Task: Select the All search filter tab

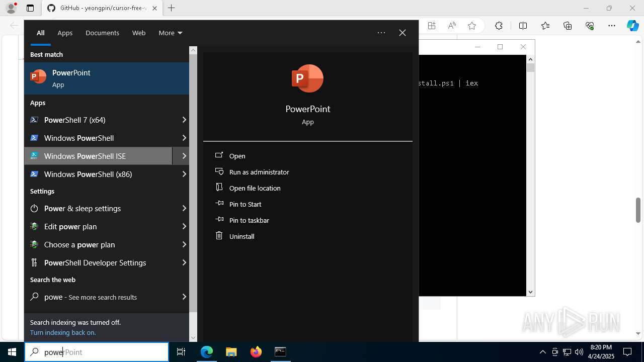Action: tap(40, 33)
